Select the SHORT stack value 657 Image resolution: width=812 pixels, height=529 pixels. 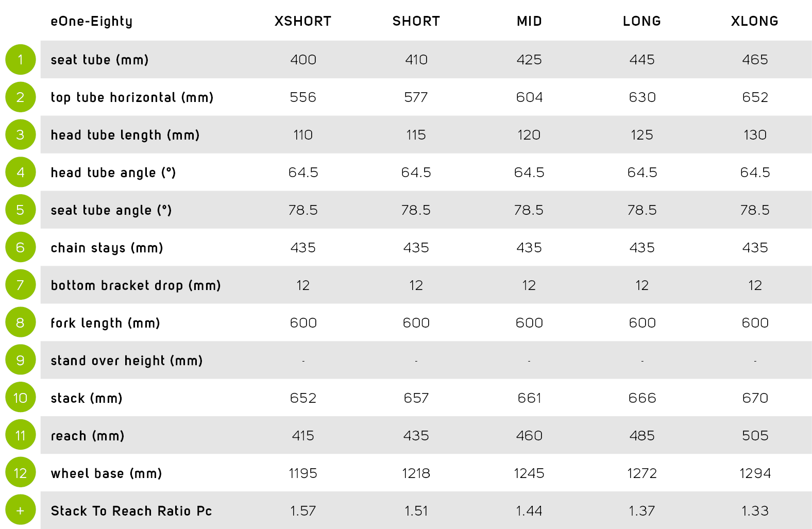click(x=416, y=398)
